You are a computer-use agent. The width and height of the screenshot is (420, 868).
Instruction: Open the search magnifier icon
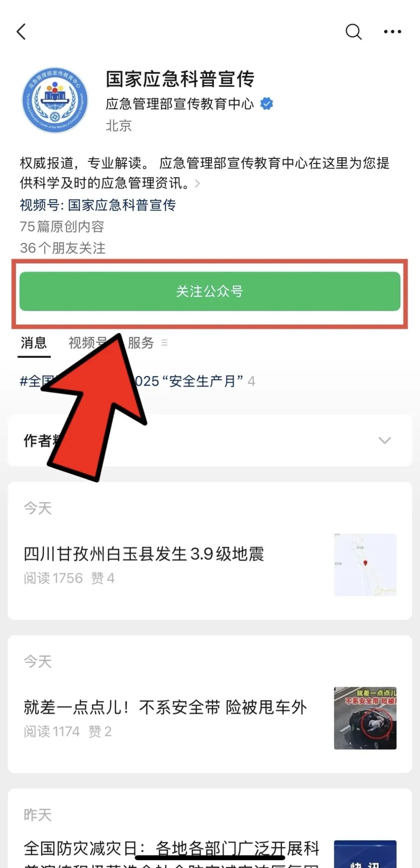[354, 32]
